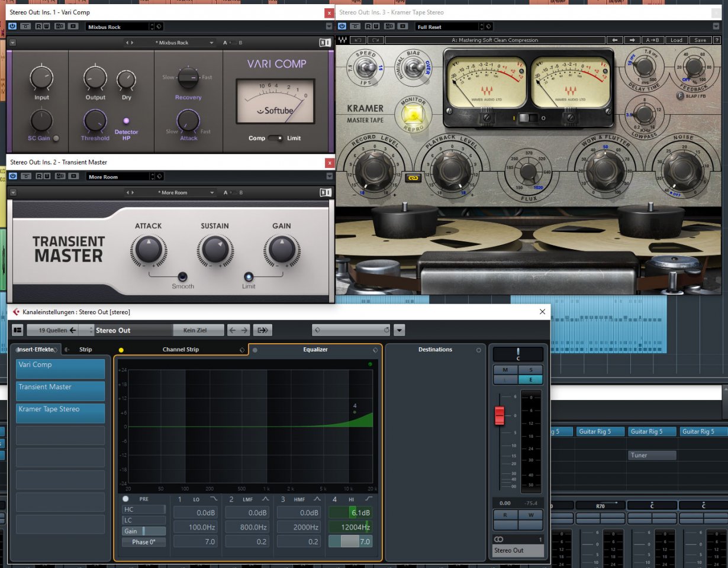Select Vari Comp insert slot
The width and height of the screenshot is (728, 568).
click(60, 369)
